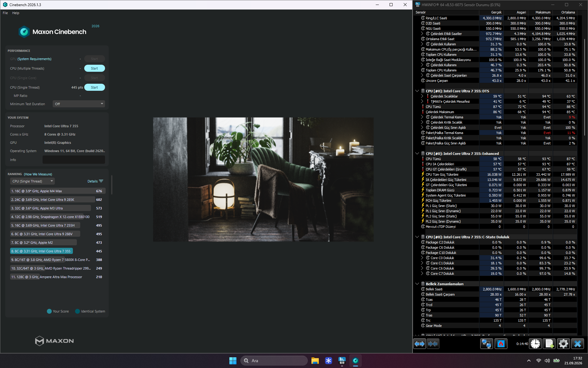Start the CPU (Single Thread) test
This screenshot has width=588, height=368.
point(94,87)
